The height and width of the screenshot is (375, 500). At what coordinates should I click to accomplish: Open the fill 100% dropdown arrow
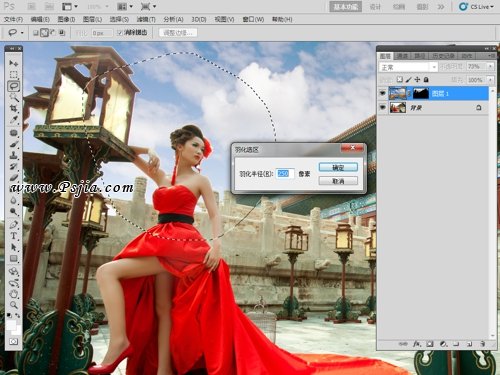pos(490,80)
